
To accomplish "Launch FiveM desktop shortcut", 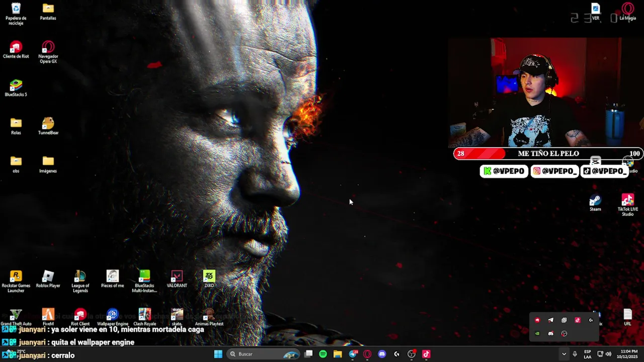I will 48,317.
